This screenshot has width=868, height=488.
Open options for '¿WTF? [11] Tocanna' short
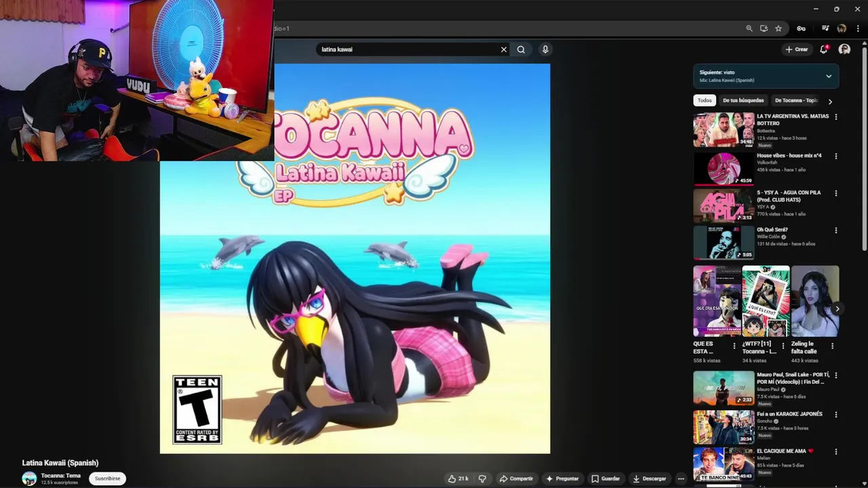pyautogui.click(x=783, y=346)
